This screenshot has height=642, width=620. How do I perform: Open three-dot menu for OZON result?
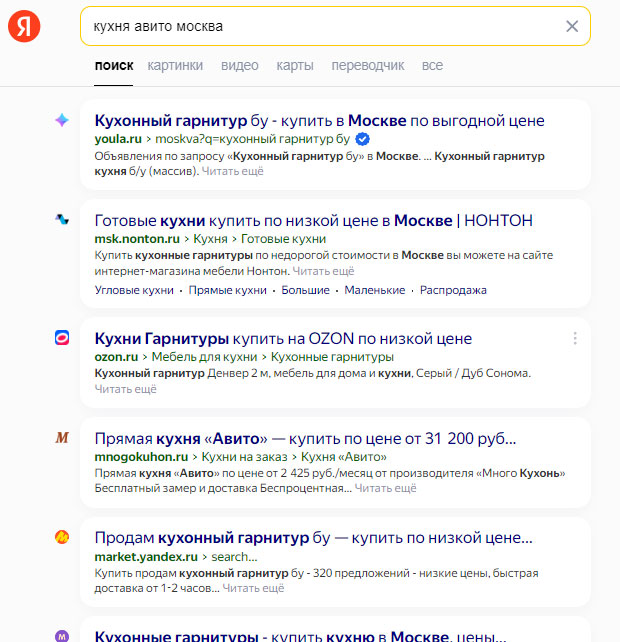(x=575, y=339)
